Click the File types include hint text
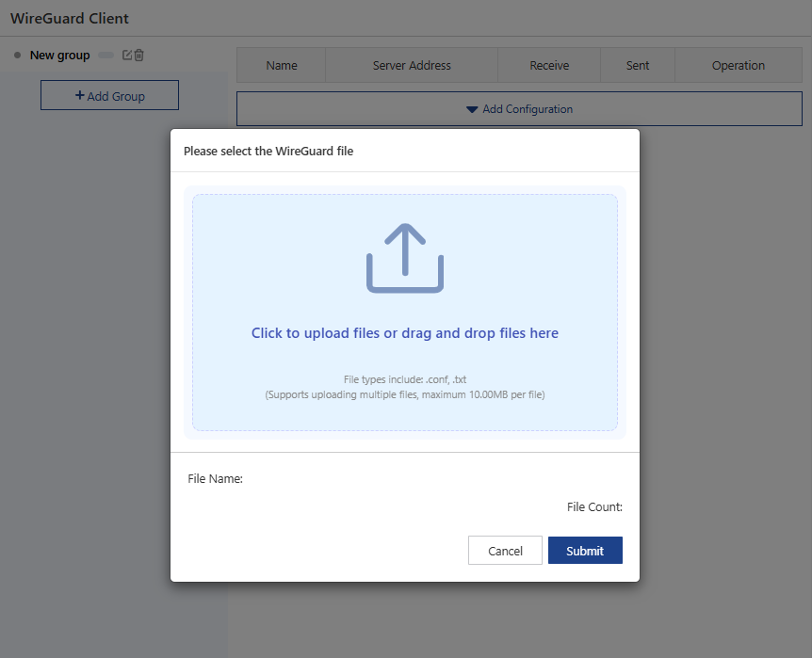The width and height of the screenshot is (812, 658). coord(405,379)
